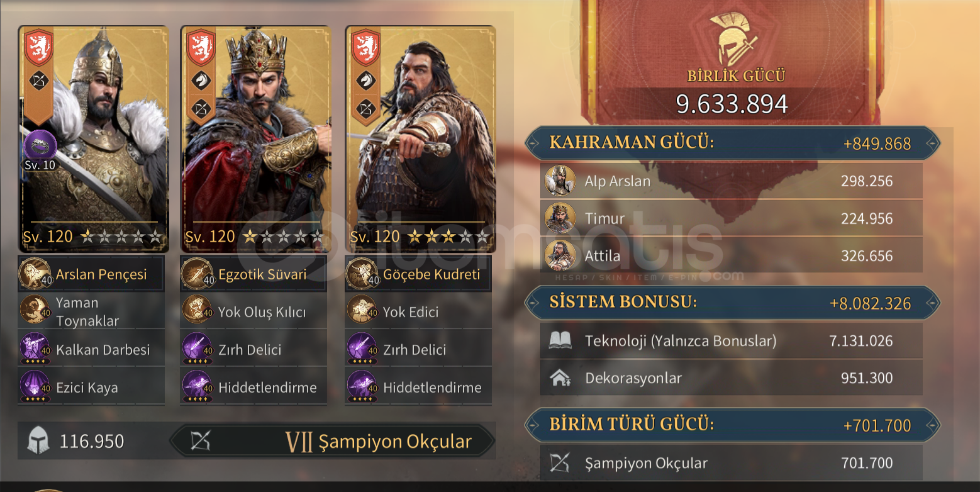The width and height of the screenshot is (980, 492).
Task: Click the helmet troop count icon
Action: pos(38,441)
